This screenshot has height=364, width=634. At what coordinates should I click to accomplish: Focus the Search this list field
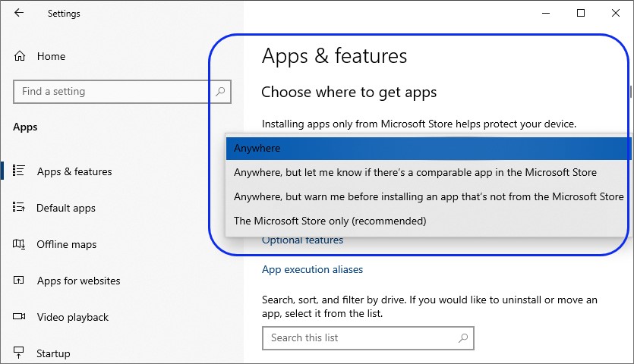(368, 338)
